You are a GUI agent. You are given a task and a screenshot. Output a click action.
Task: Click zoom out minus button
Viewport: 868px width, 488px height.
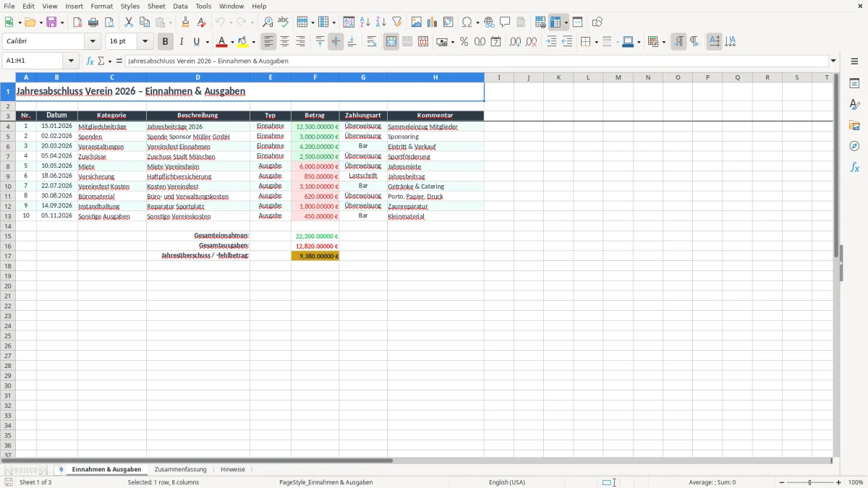point(782,482)
